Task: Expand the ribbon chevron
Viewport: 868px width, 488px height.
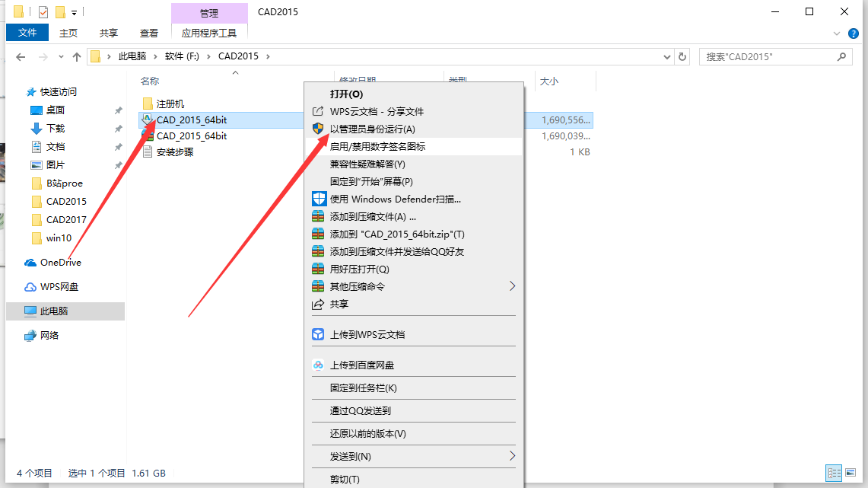Action: 837,33
